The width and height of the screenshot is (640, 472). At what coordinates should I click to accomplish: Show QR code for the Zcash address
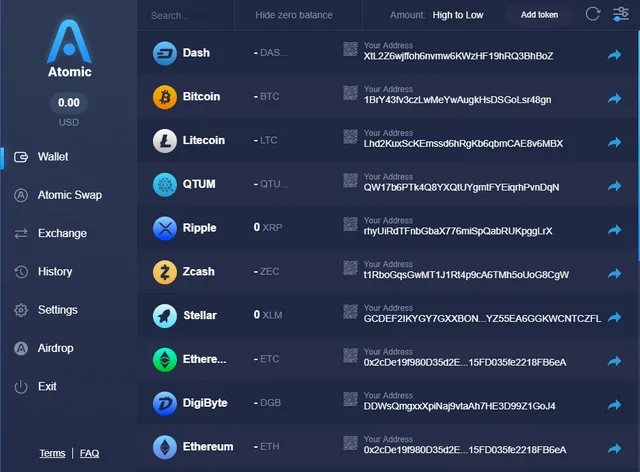(350, 268)
